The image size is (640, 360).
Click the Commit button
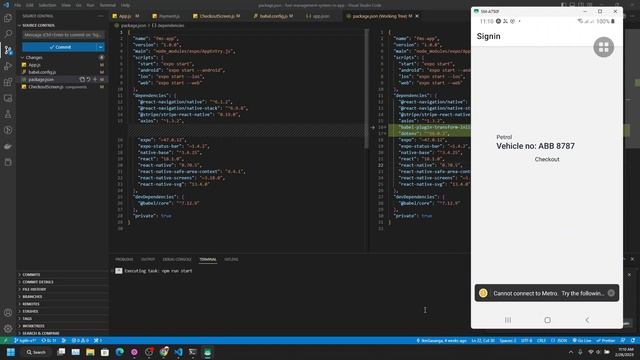point(60,47)
